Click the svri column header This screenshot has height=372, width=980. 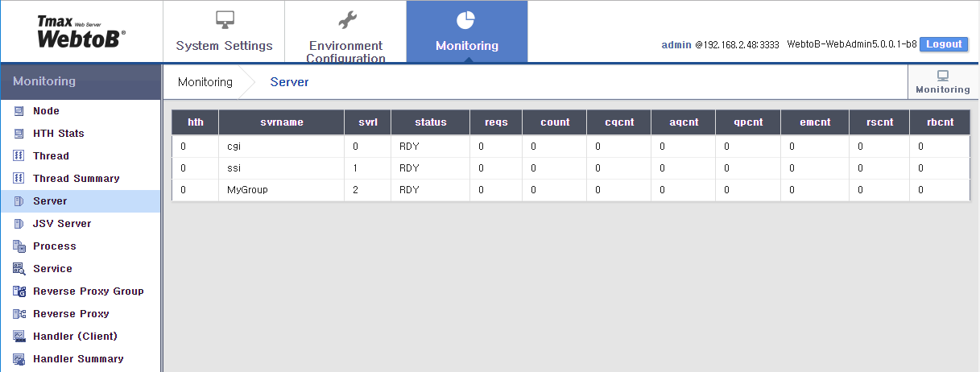pyautogui.click(x=368, y=122)
